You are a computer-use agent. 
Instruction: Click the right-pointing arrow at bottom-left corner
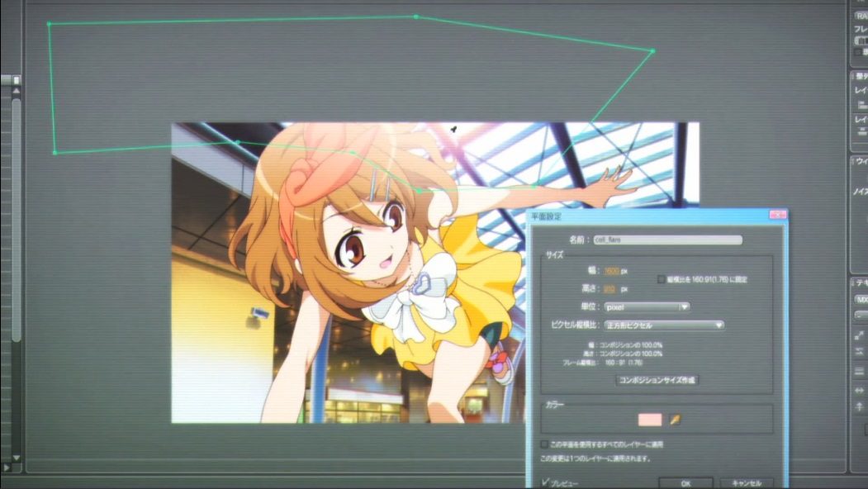pyautogui.click(x=5, y=468)
